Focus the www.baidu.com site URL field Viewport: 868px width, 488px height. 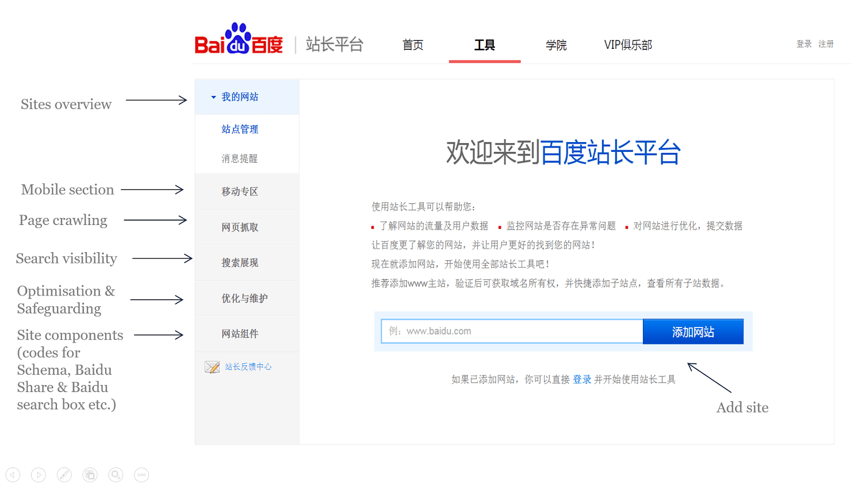click(x=512, y=331)
